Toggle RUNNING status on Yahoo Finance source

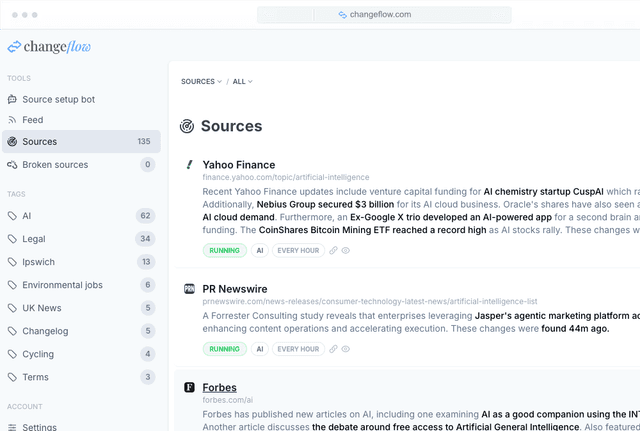[225, 250]
